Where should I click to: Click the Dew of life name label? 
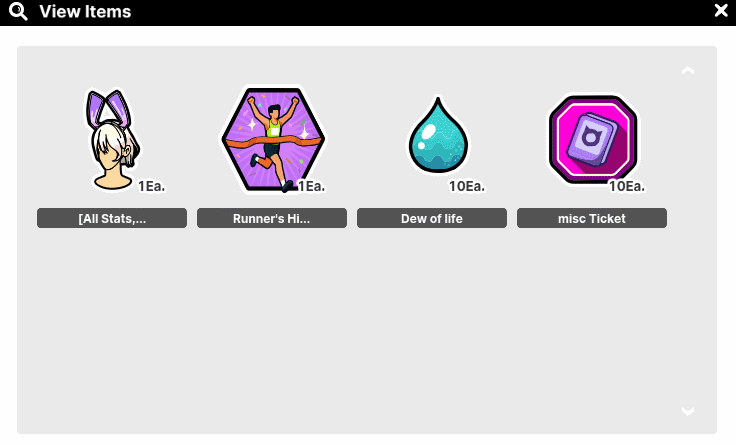click(x=432, y=218)
